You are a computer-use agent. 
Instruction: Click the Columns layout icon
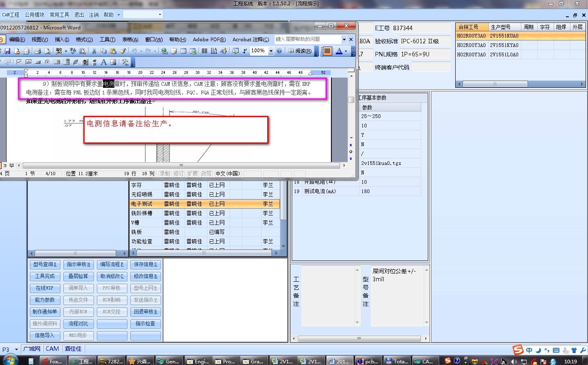point(204,51)
